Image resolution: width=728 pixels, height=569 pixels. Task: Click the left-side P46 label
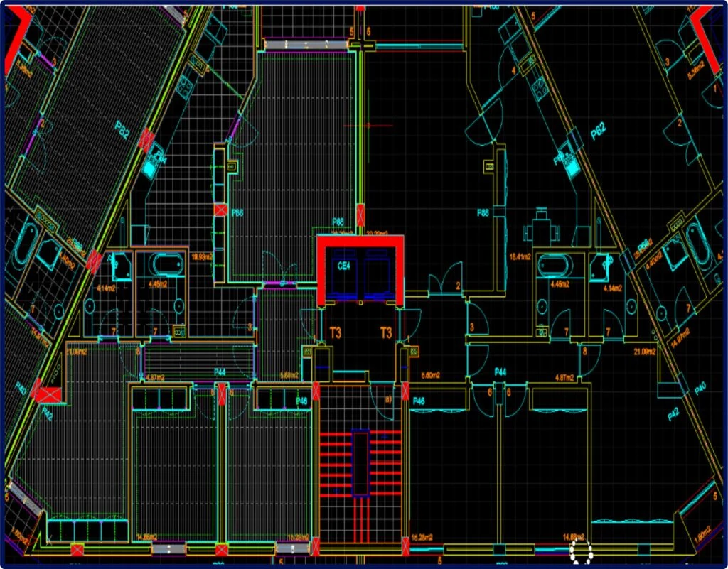(301, 402)
